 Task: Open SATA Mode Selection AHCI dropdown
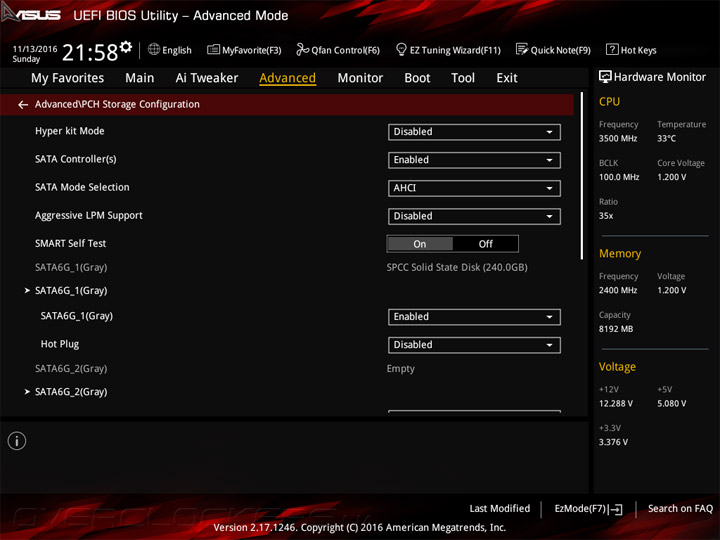point(474,188)
